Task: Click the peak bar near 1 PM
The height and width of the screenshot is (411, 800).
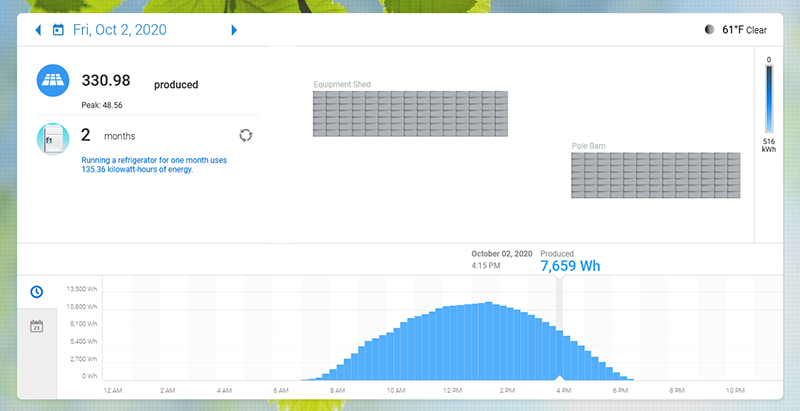Action: point(487,340)
